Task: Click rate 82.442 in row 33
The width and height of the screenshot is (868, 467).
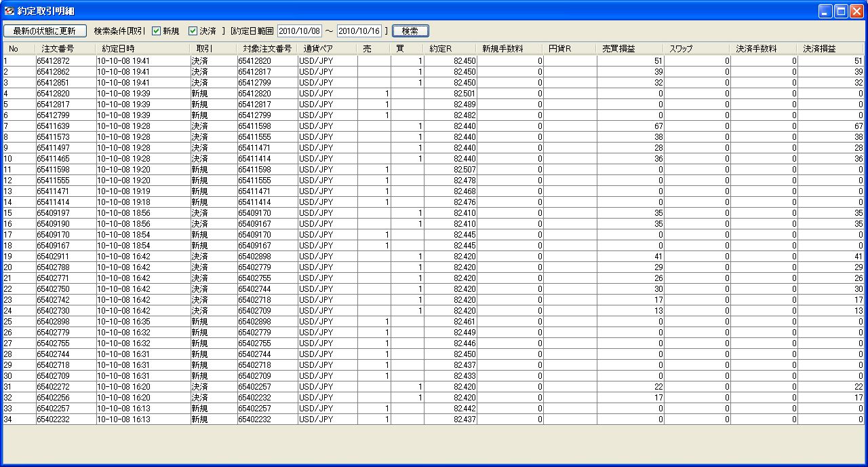Action: click(x=450, y=409)
